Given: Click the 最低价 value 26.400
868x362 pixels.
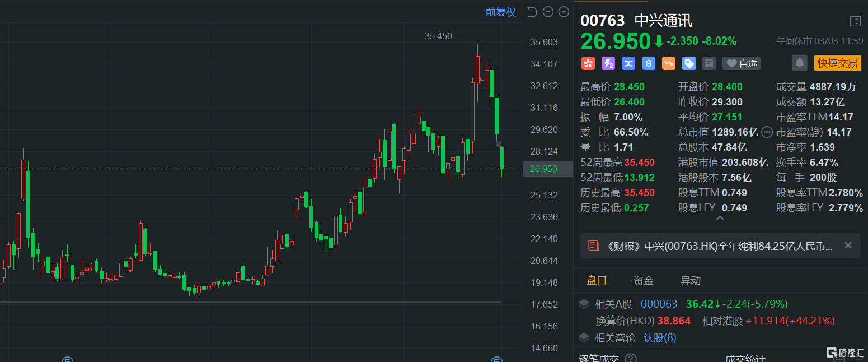Looking at the screenshot, I should point(629,102).
